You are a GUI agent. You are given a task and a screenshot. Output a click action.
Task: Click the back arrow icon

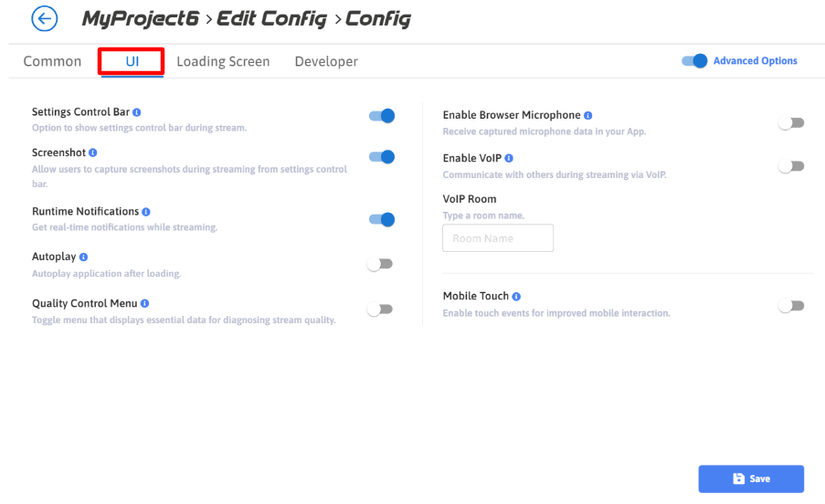click(x=44, y=19)
